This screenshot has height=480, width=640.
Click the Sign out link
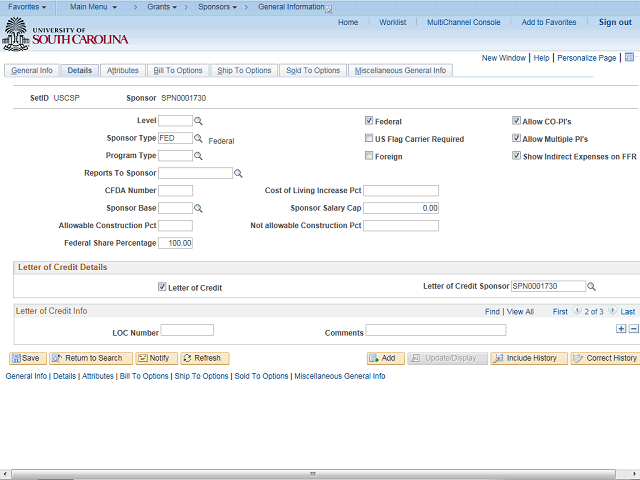coord(615,22)
